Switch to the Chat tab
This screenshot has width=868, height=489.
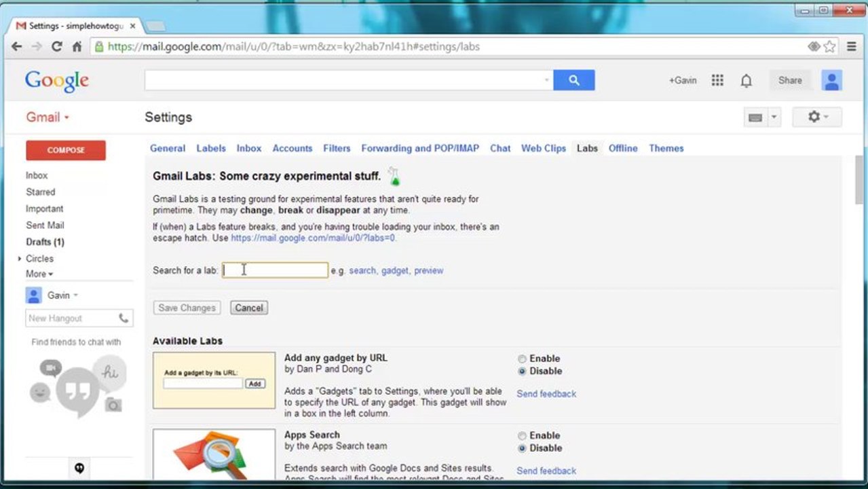click(500, 148)
